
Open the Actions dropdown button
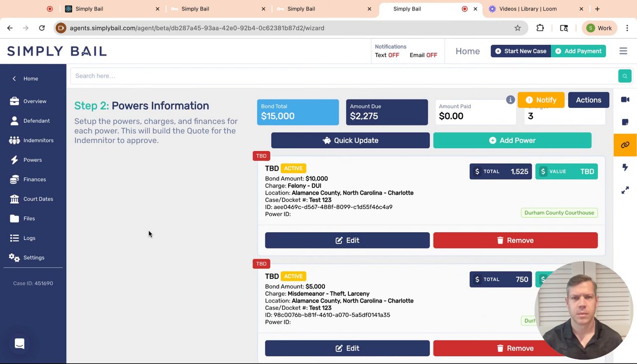point(588,100)
